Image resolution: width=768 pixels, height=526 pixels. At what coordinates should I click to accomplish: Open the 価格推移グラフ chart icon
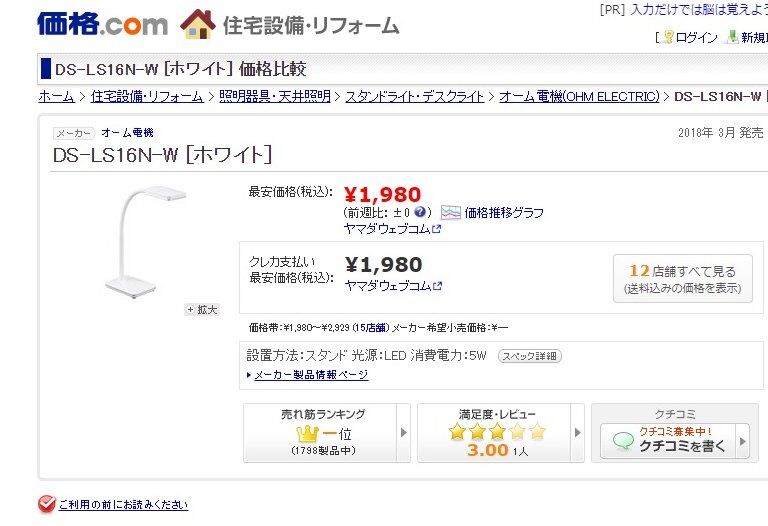point(451,213)
